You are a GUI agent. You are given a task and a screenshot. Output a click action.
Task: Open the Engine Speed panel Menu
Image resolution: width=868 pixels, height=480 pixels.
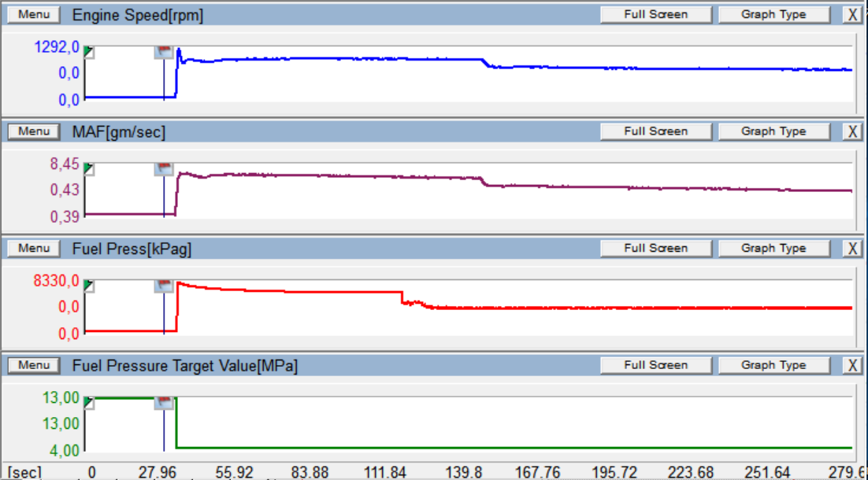click(34, 15)
